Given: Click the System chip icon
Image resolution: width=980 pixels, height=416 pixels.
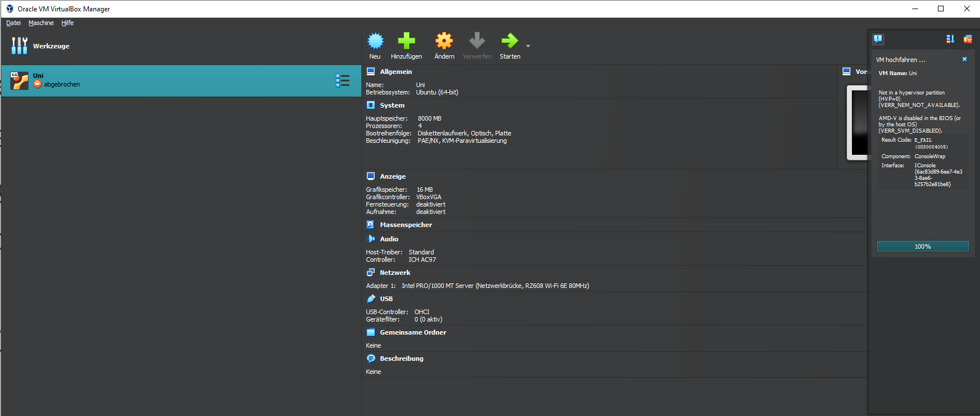Looking at the screenshot, I should [371, 105].
